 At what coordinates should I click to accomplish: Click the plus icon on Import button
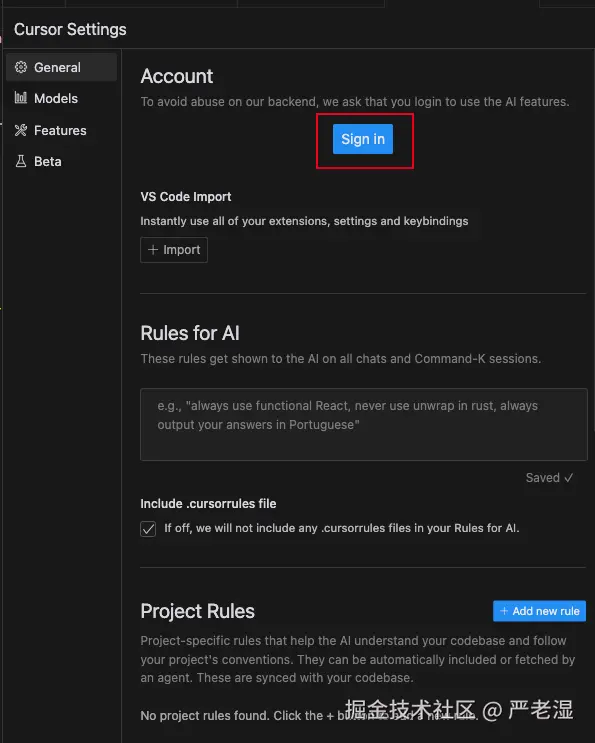click(x=153, y=250)
